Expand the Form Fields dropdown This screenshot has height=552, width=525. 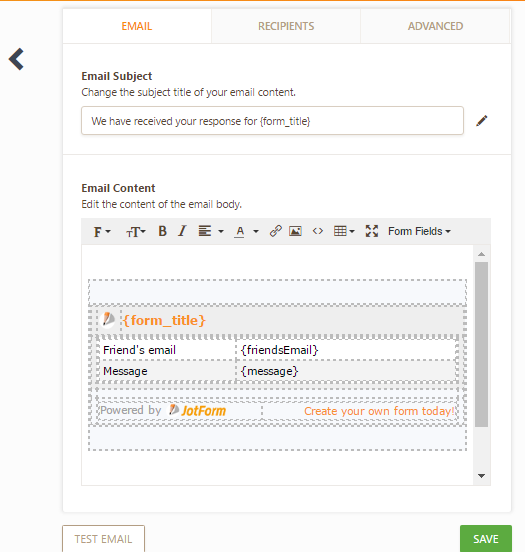coord(419,231)
